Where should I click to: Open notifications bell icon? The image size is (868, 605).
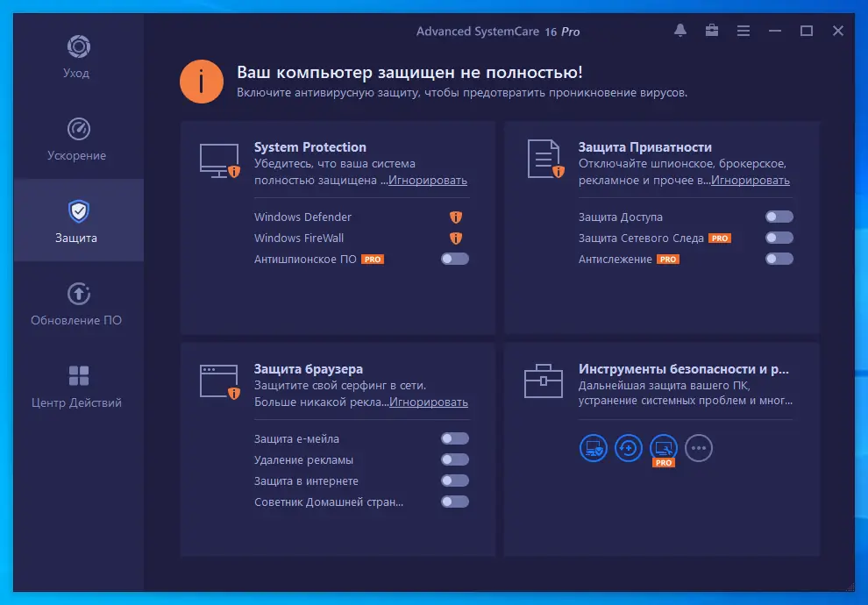[x=680, y=31]
